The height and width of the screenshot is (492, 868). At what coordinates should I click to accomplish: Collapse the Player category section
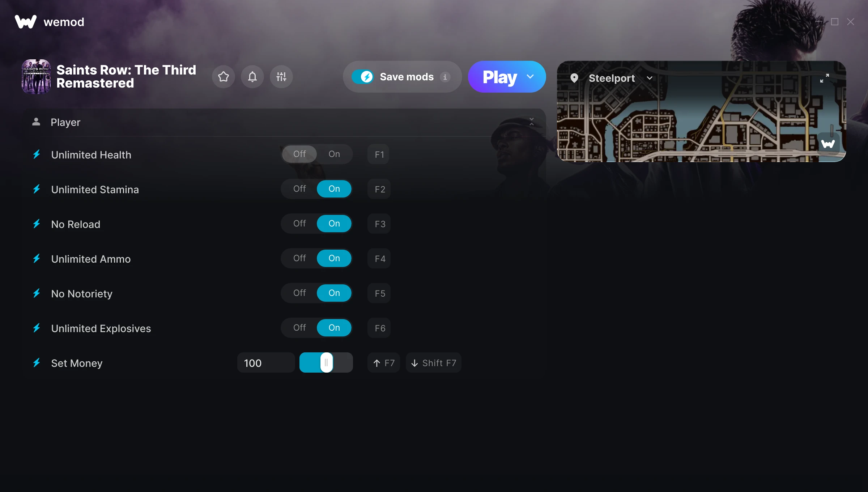click(x=532, y=122)
